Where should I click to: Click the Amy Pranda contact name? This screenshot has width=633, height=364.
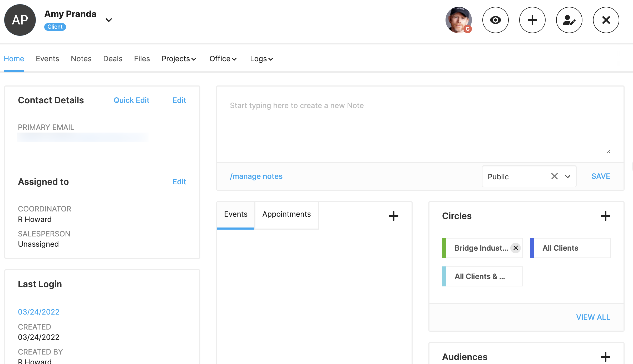[70, 14]
